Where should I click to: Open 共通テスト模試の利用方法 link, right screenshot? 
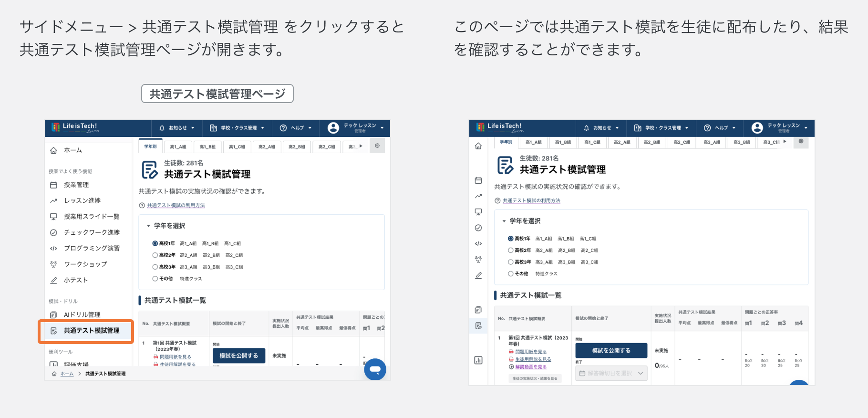tap(531, 201)
